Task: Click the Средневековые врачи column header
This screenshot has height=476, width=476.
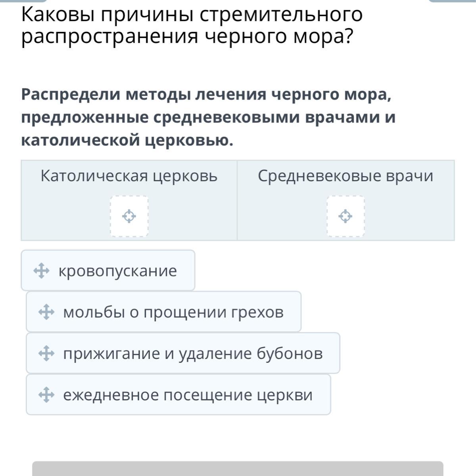Action: 345,176
